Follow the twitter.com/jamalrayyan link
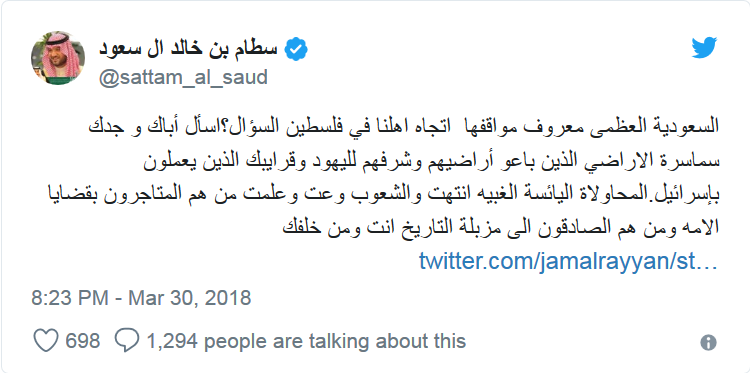Viewport: 750px width, 373px height. tap(568, 262)
